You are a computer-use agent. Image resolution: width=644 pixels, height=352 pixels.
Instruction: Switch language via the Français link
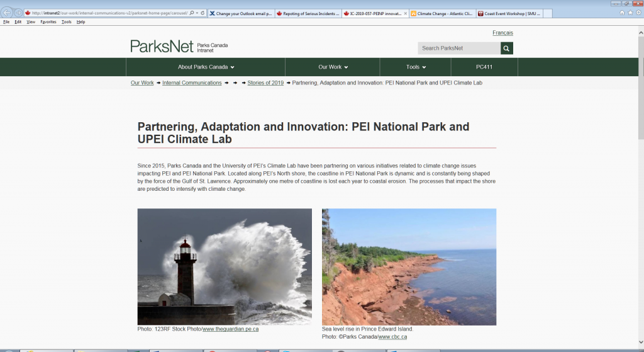coord(502,33)
